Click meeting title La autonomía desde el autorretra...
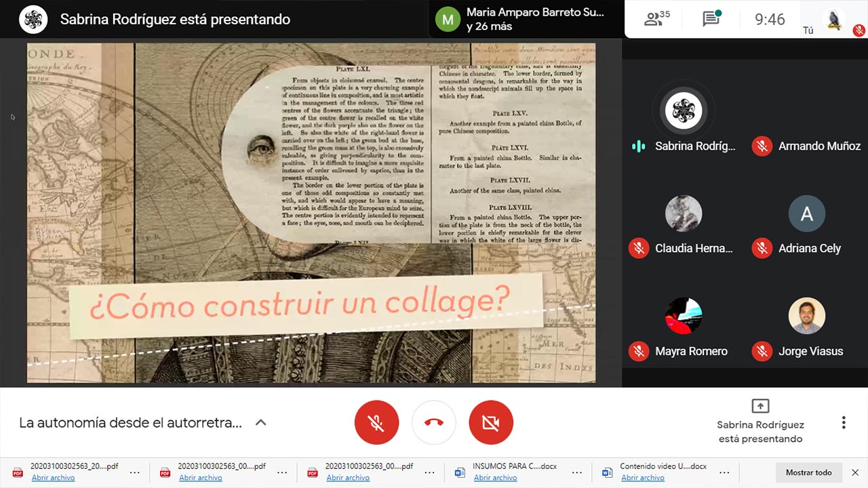Image resolution: width=868 pixels, height=488 pixels. pos(130,423)
